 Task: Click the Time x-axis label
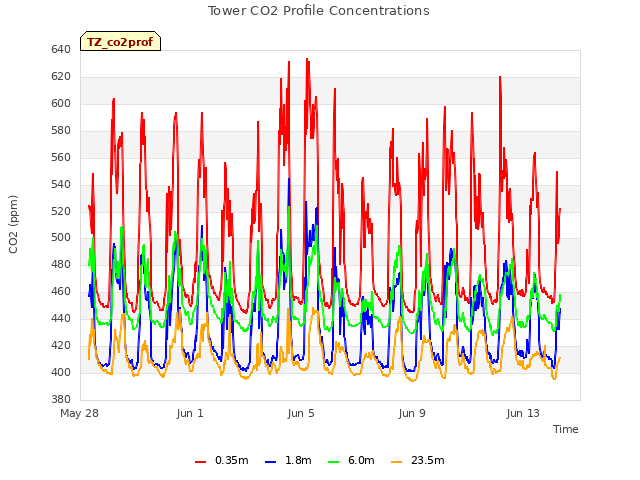click(x=565, y=429)
